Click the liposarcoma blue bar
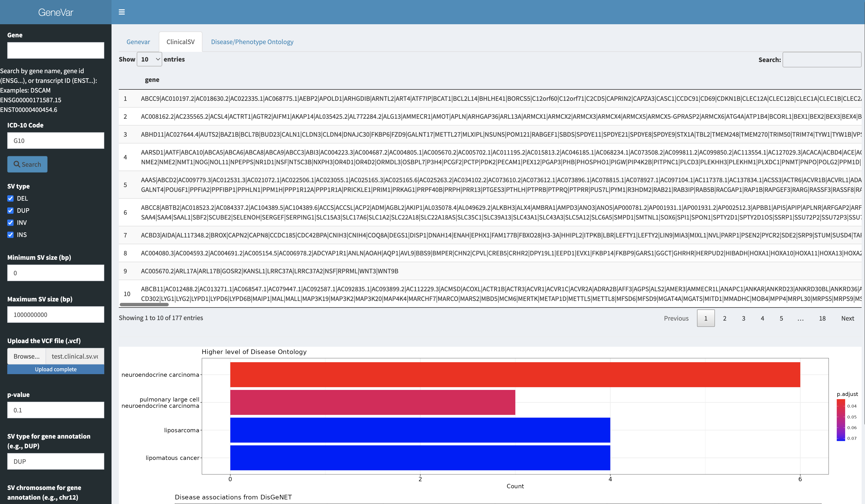Screen dimensions: 865x504 click(x=420, y=430)
